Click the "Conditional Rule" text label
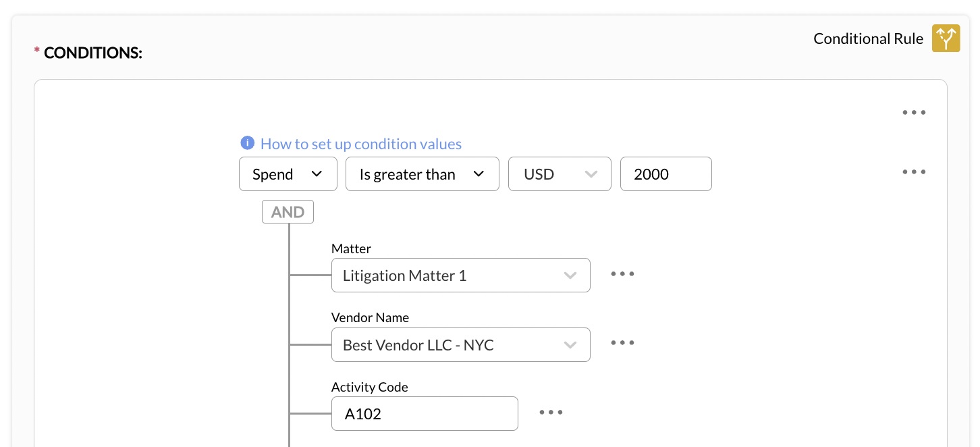 coord(868,38)
